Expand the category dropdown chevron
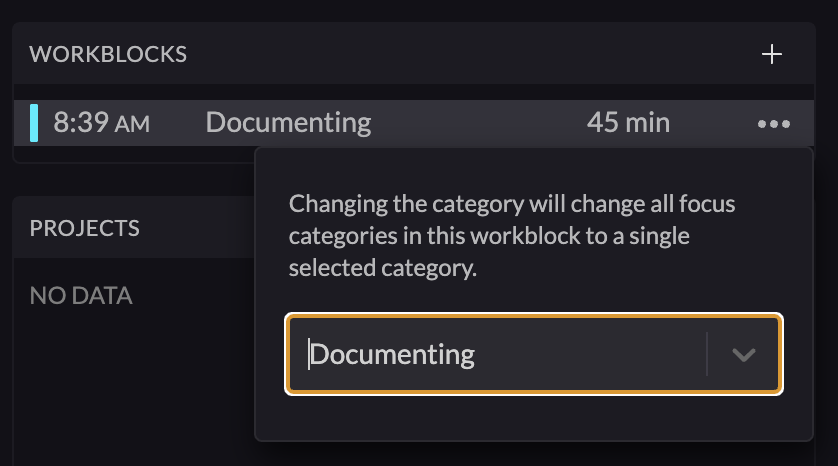 [743, 355]
